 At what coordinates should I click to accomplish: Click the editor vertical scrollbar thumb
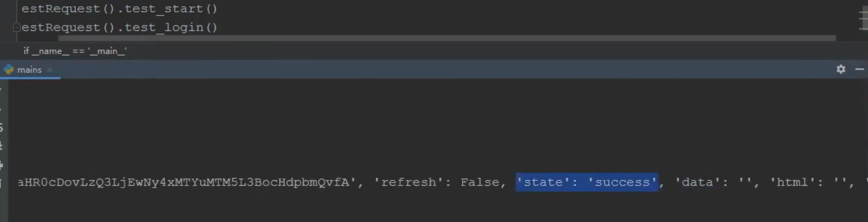pos(863,18)
